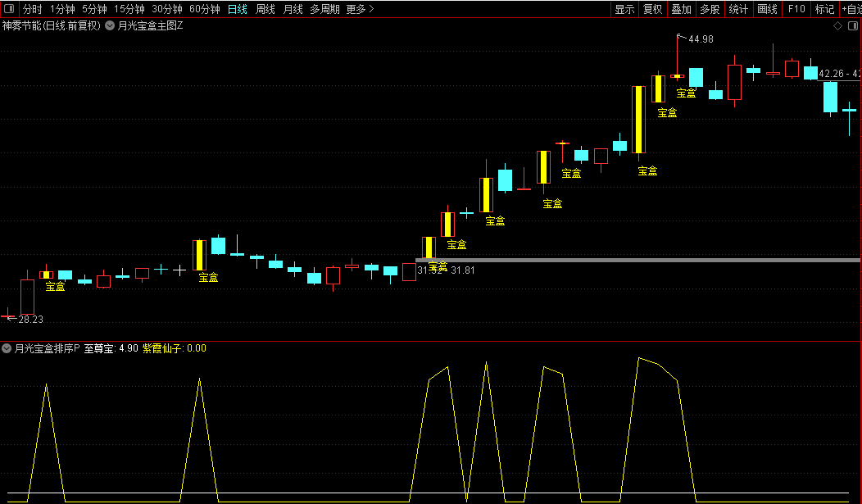Open the 多周期 multi-period view
The width and height of the screenshot is (862, 504).
(324, 9)
